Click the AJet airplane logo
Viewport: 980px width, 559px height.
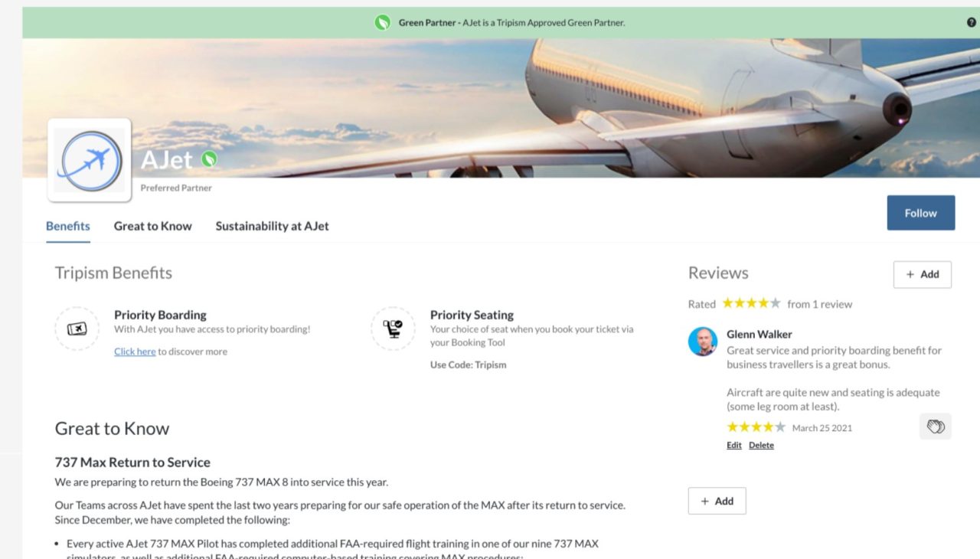click(x=90, y=159)
